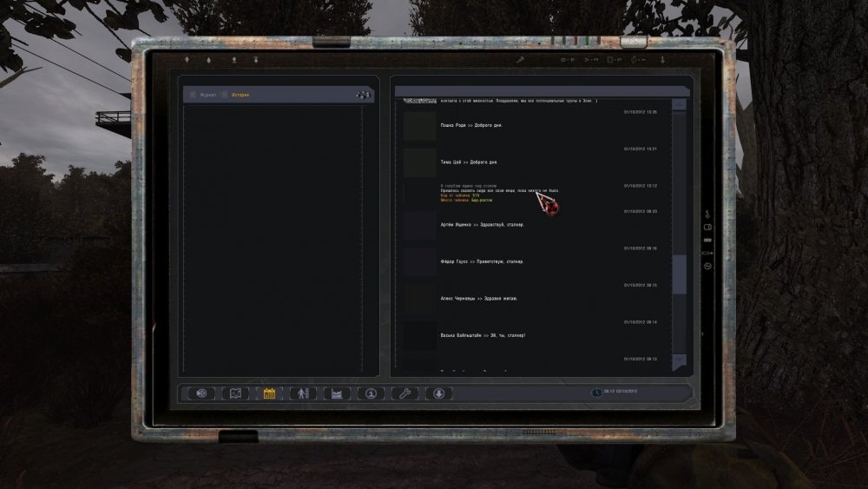Switch to the История tab
The width and height of the screenshot is (868, 489).
(x=240, y=95)
